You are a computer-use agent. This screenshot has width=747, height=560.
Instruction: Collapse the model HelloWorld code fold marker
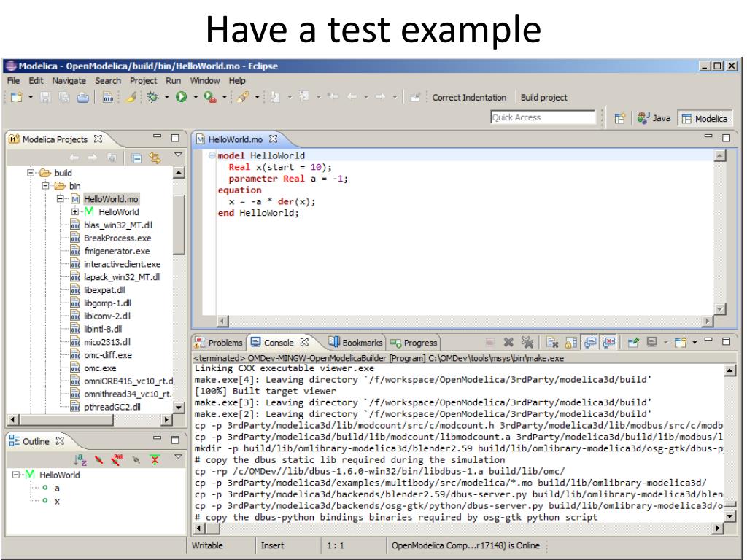(x=212, y=155)
